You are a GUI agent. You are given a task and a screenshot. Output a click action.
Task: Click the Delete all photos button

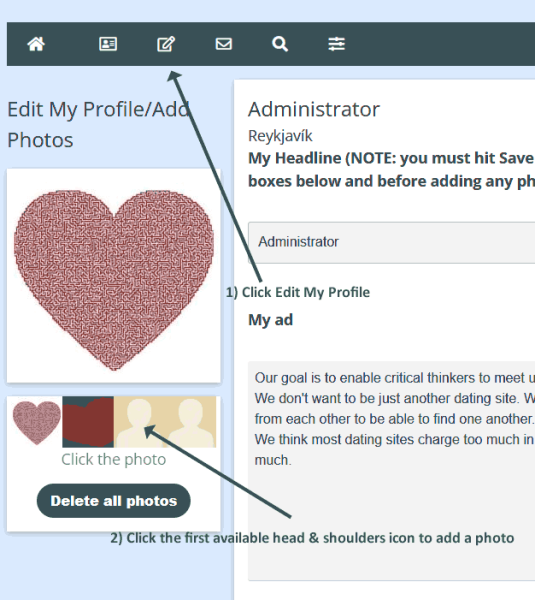pos(114,501)
